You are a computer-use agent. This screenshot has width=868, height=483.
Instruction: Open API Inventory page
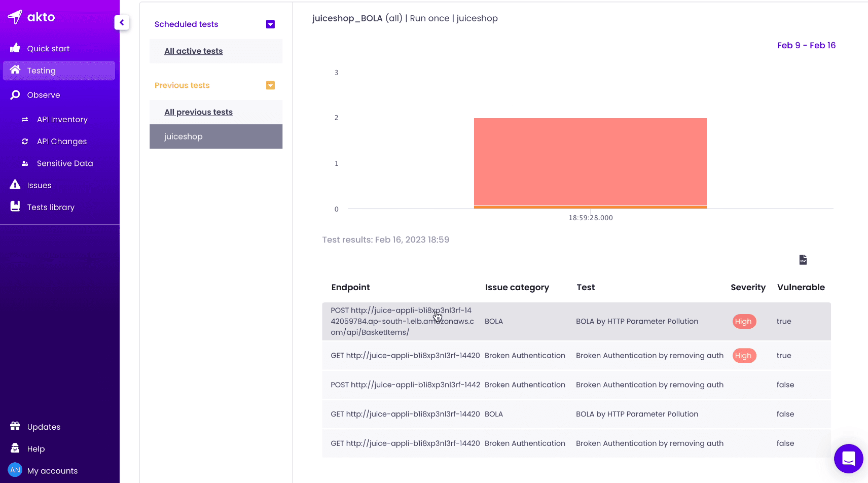(62, 119)
